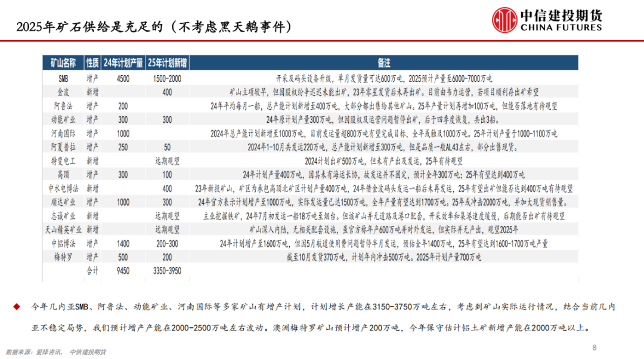Select the 梅特罗 mine name cell
The height and width of the screenshot is (359, 644).
(x=63, y=257)
